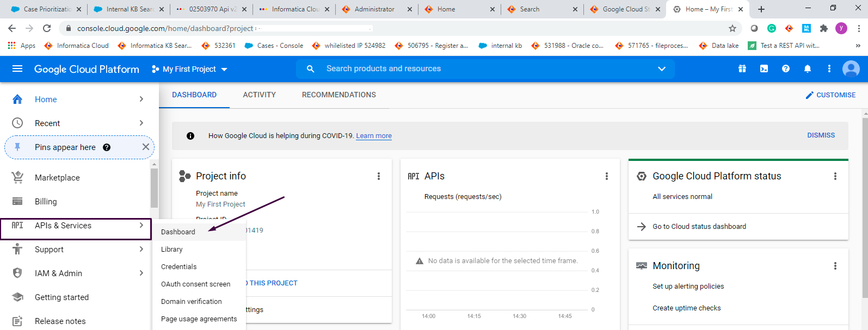Screen dimensions: 868x330
Task: Open the notifications bell
Action: 808,69
